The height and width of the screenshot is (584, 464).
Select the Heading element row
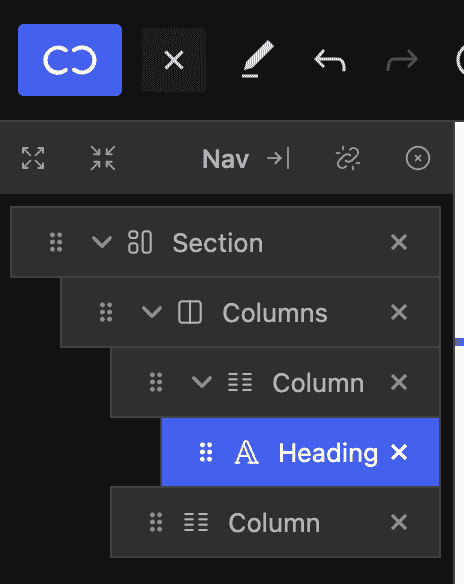(x=301, y=452)
